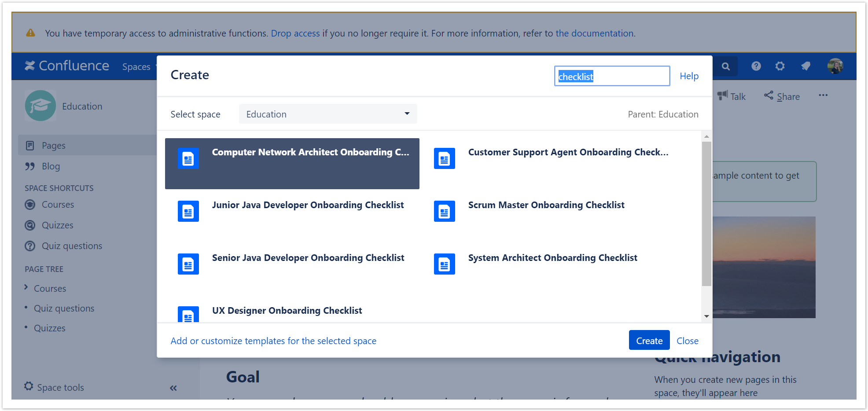Click the Blog icon in sidebar
This screenshot has height=411, width=868.
pos(29,166)
